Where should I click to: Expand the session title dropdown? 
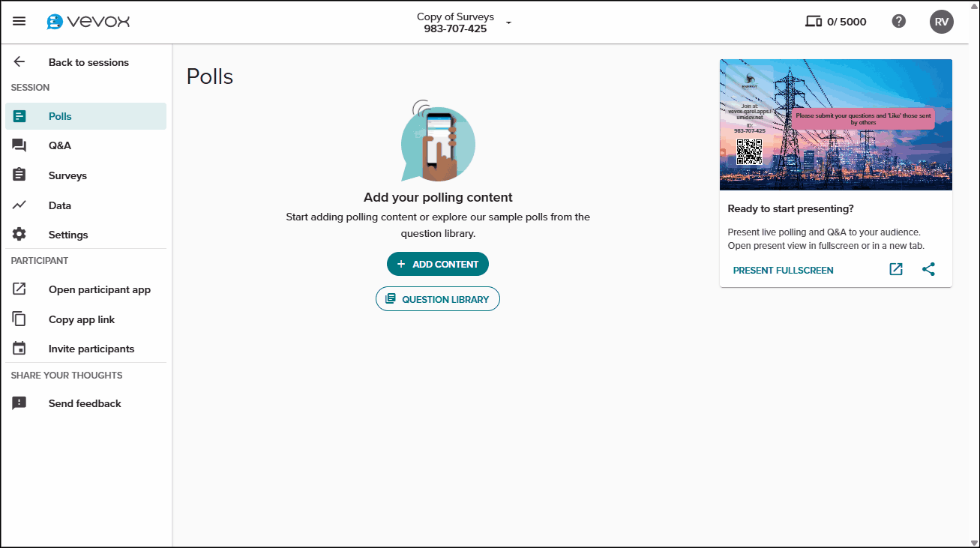point(508,22)
